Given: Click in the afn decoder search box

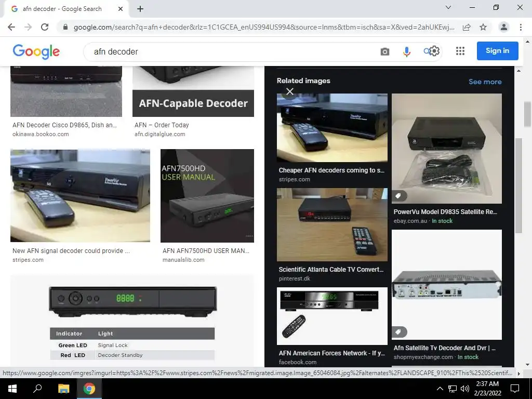Looking at the screenshot, I should [x=234, y=51].
